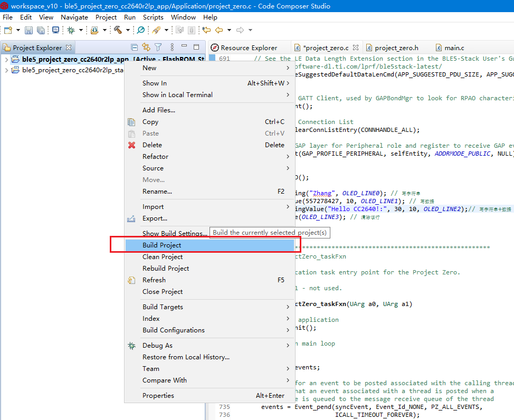Click the Search magnifier toolbar icon
The image size is (514, 420).
pyautogui.click(x=141, y=30)
